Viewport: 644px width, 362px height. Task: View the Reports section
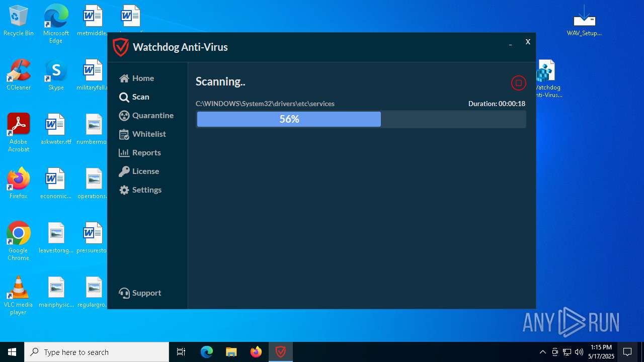point(140,153)
